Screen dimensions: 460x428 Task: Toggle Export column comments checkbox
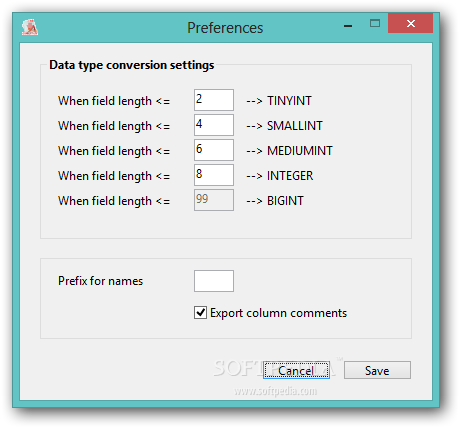[200, 313]
